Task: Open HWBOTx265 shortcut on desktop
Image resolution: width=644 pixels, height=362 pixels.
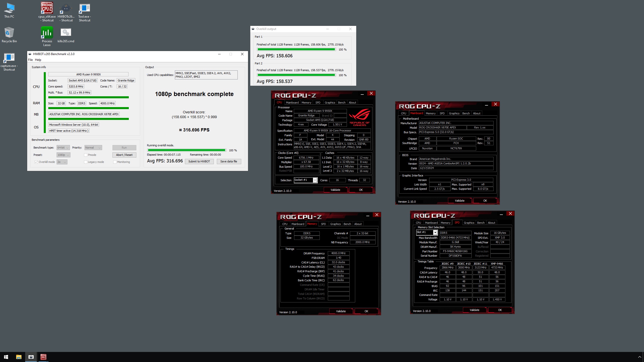Action: pos(66,12)
